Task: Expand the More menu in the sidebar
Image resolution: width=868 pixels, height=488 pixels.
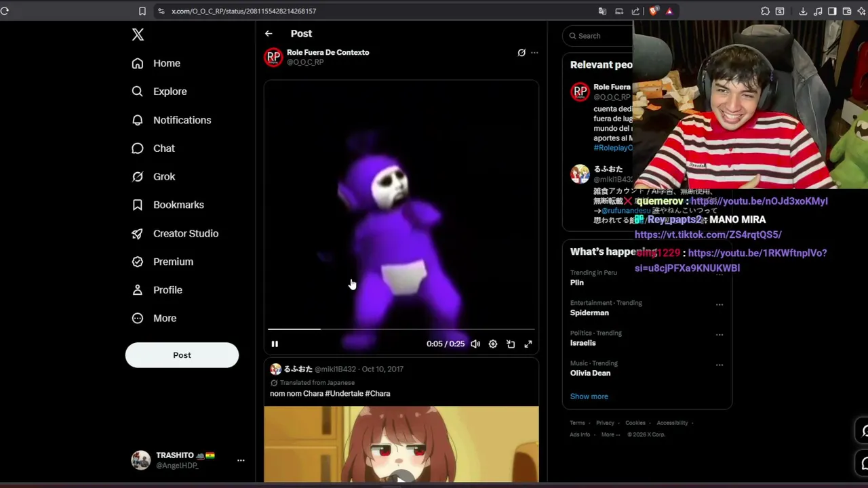Action: [155, 318]
